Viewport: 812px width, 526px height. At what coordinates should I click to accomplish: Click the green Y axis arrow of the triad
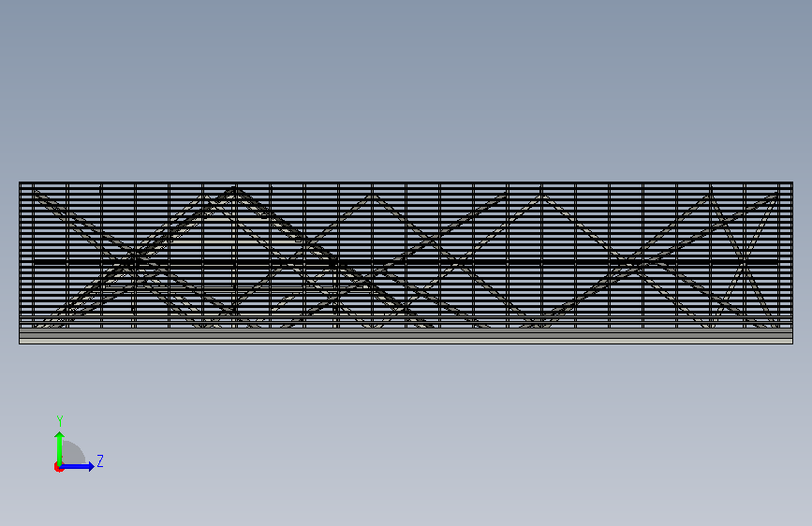60,448
